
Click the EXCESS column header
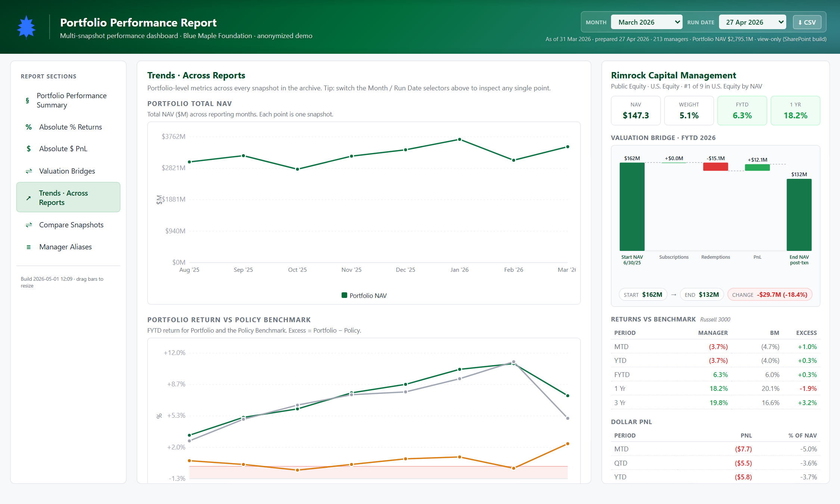(806, 333)
